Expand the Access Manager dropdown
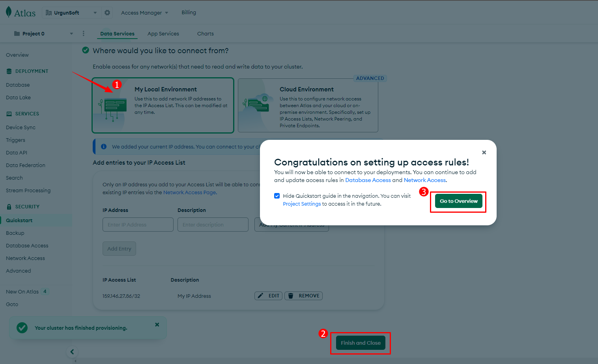This screenshot has height=364, width=598. (145, 13)
